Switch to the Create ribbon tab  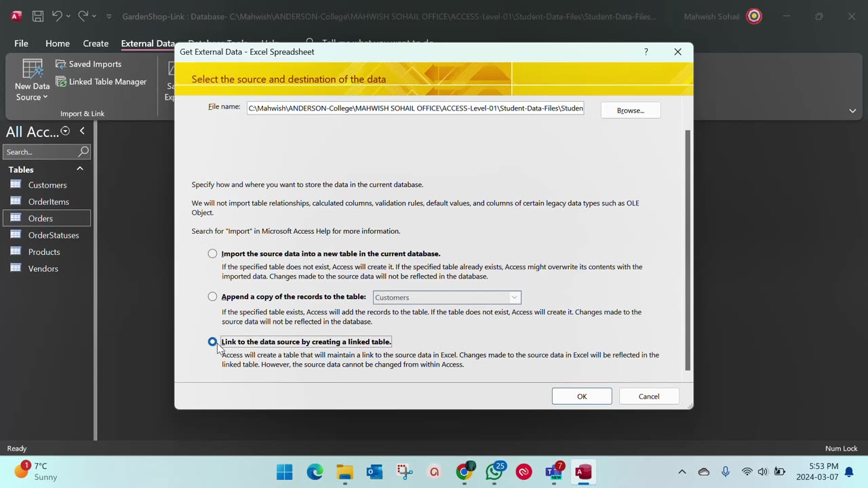coord(96,43)
